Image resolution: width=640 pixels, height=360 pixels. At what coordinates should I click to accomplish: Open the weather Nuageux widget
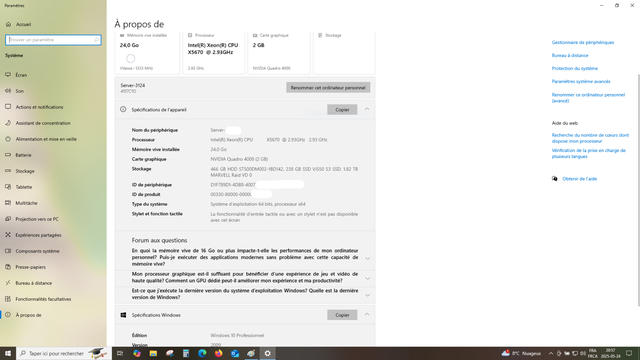tap(521, 353)
